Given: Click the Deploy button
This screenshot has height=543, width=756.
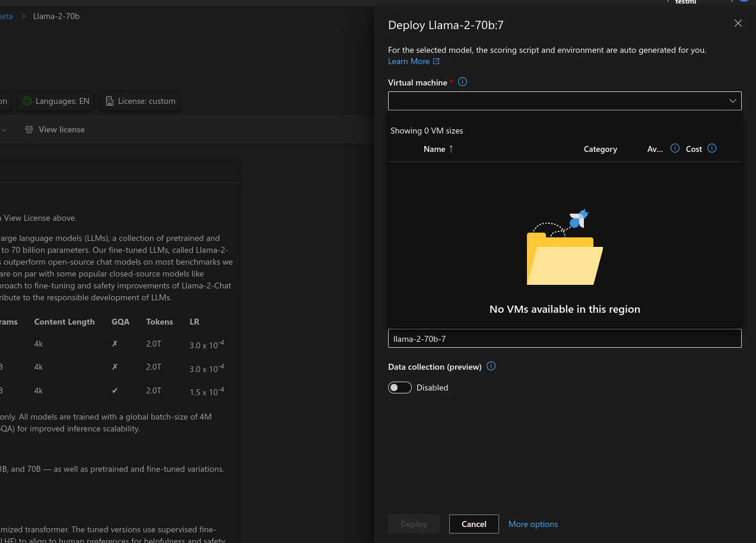Looking at the screenshot, I should 414,524.
